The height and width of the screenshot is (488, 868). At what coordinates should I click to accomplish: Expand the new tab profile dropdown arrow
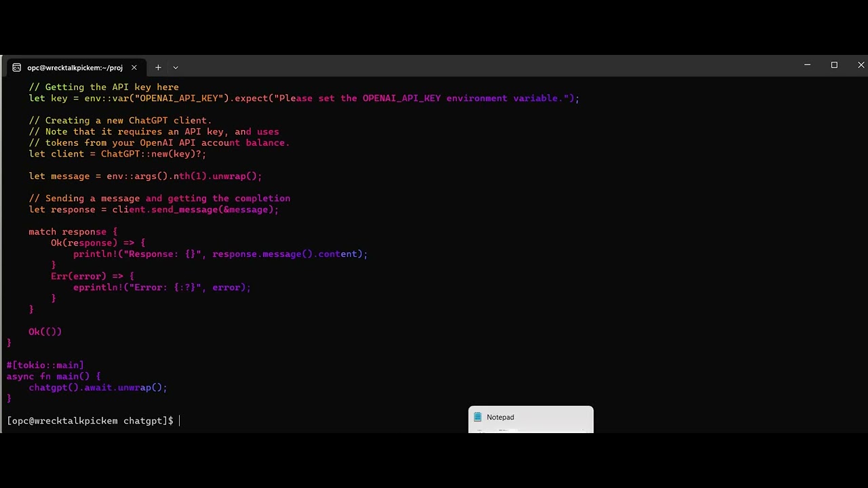[176, 67]
